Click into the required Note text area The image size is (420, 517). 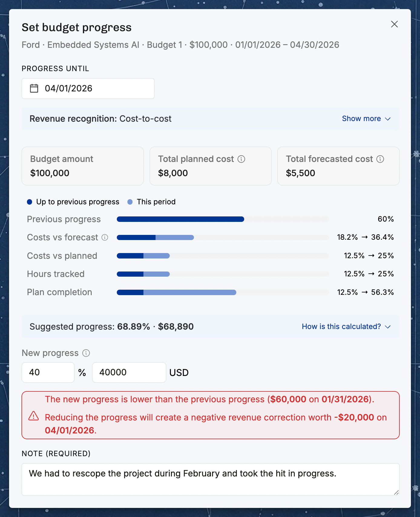pyautogui.click(x=211, y=479)
